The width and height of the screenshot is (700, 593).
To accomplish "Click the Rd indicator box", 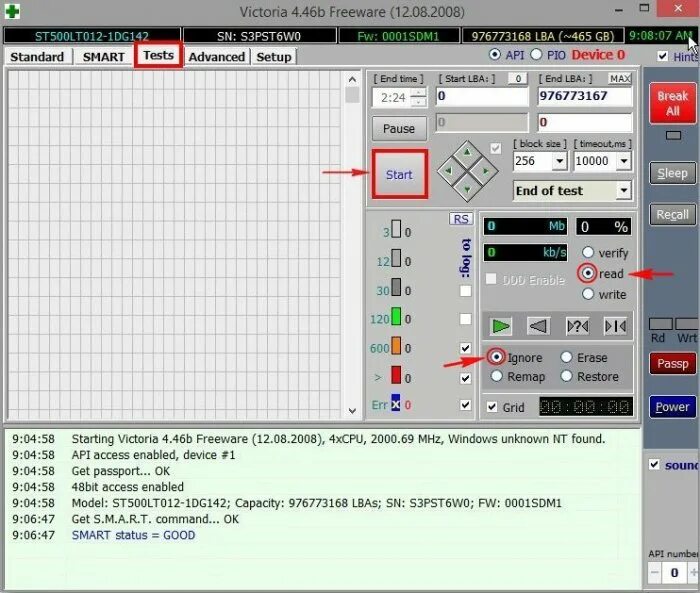I will tap(660, 323).
